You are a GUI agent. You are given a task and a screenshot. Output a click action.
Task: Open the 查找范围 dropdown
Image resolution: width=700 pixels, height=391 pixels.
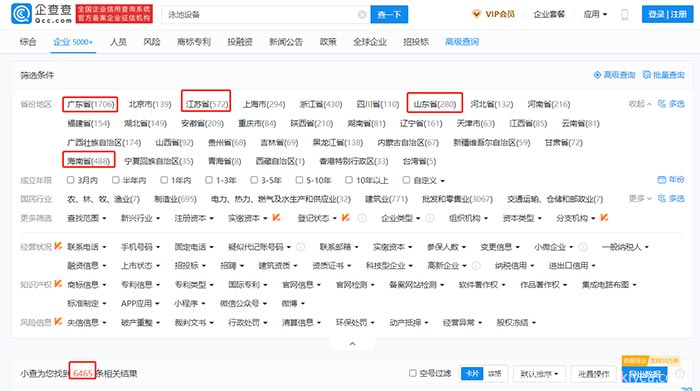point(87,218)
